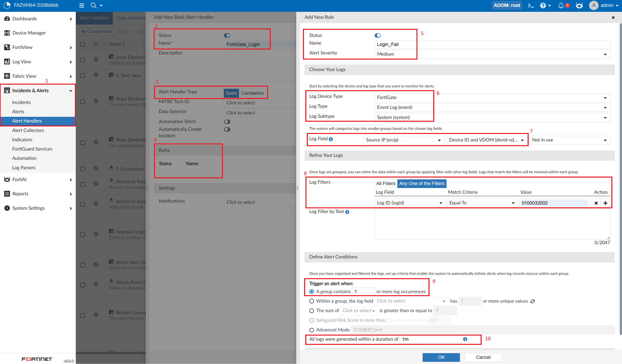The height and width of the screenshot is (364, 622).
Task: Add another log filter row
Action: tap(605, 203)
